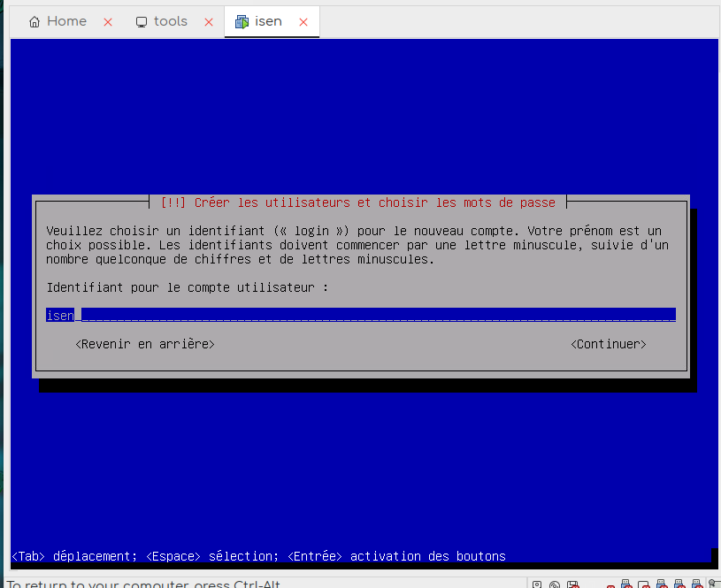721x588 pixels.
Task: Click the house icon on Home tab
Action: click(x=35, y=22)
